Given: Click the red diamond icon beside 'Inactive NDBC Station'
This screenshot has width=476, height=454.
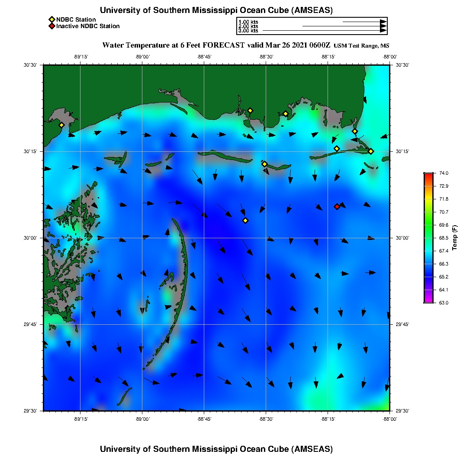Looking at the screenshot, I should [x=52, y=26].
